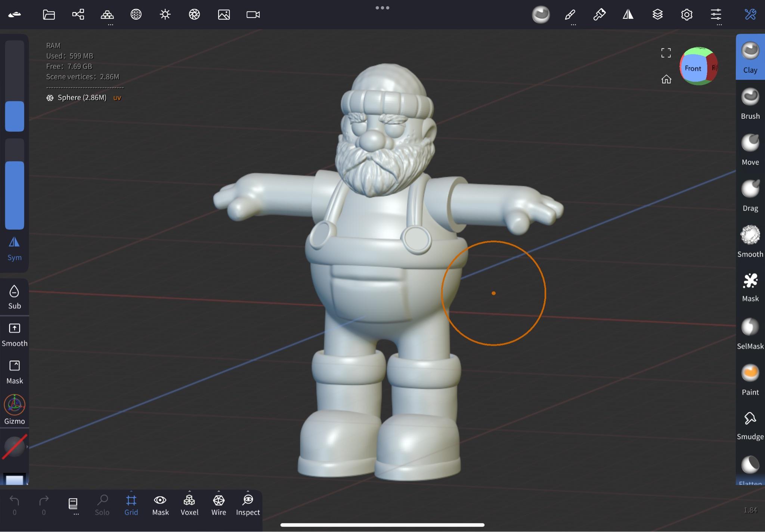Choose the Drag brush tool

point(750,195)
